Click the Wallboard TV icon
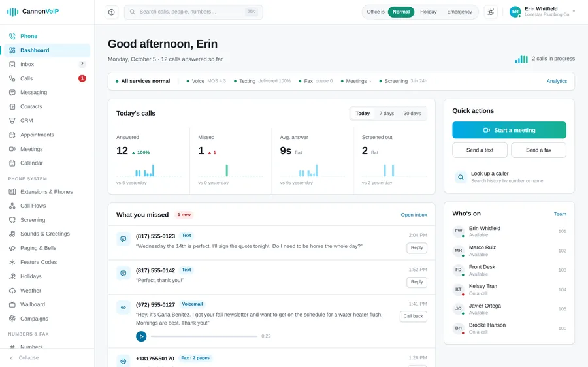The height and width of the screenshot is (367, 588). coord(12,304)
